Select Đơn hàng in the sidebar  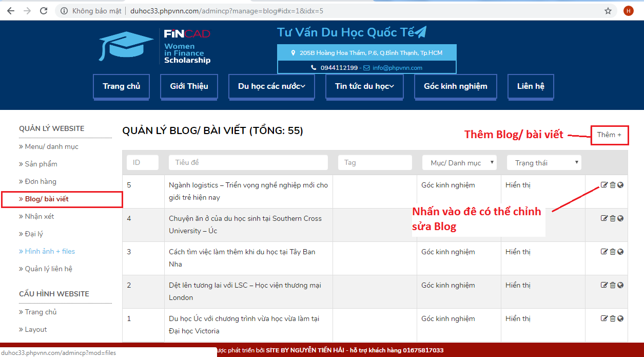[41, 181]
